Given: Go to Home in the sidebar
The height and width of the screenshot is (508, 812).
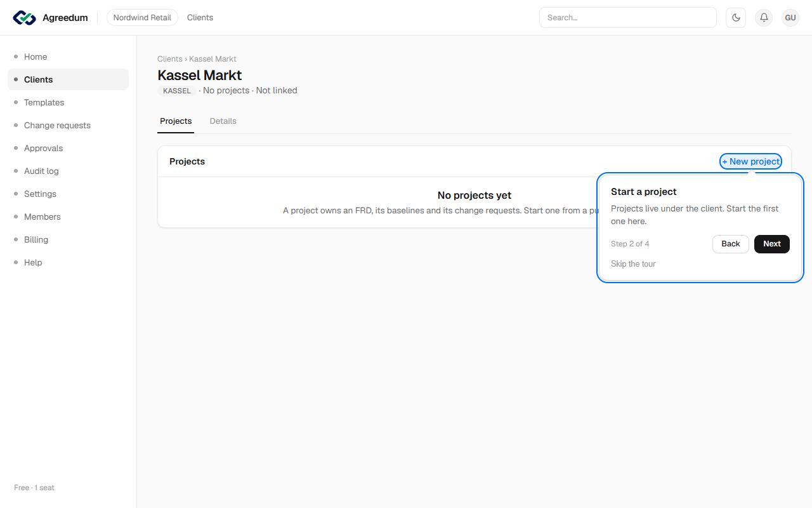Looking at the screenshot, I should pyautogui.click(x=68, y=57).
